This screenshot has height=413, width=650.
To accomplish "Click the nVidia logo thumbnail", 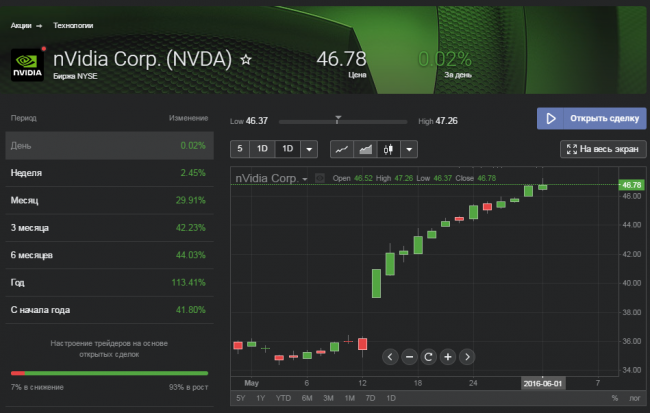I will (x=27, y=65).
